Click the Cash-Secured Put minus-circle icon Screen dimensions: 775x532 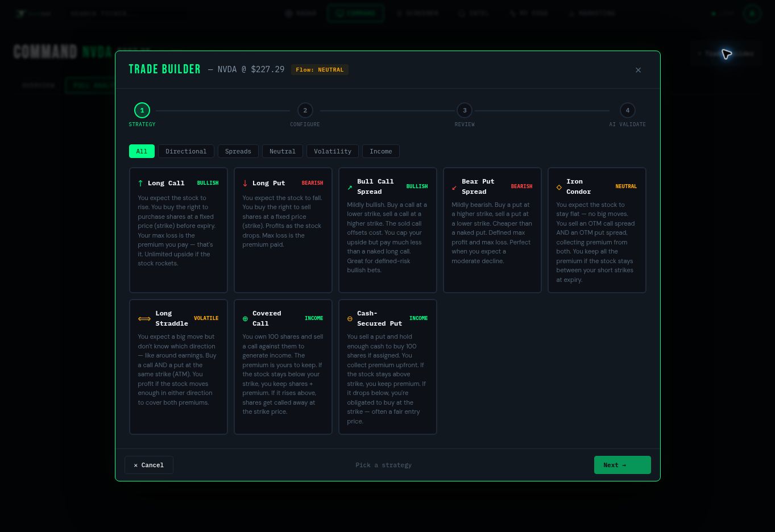[x=350, y=319]
